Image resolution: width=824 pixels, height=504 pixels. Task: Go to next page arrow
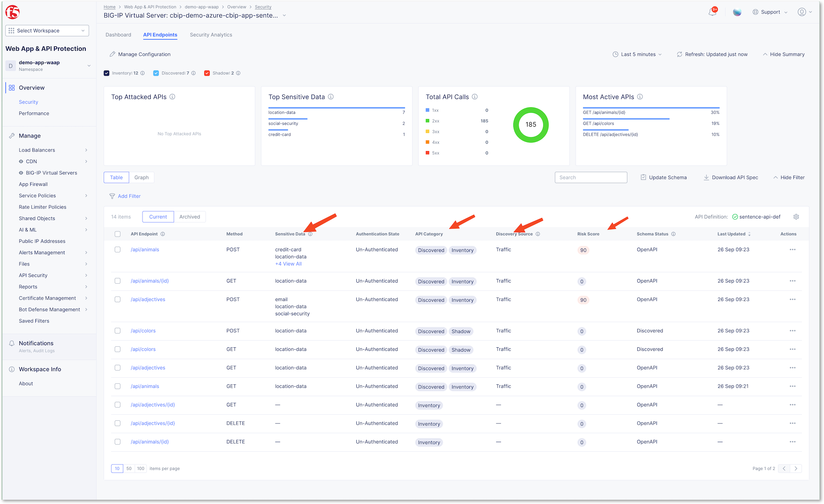[796, 468]
